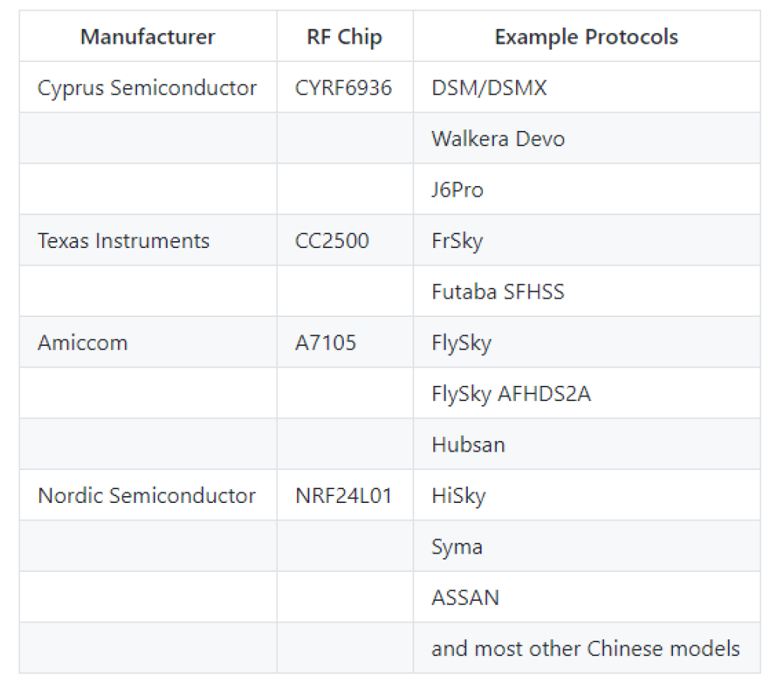Click the RF Chip column header

tap(345, 37)
